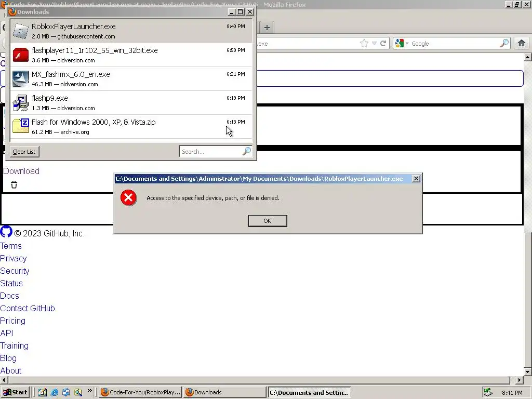Click the taskbar clock showing 8:41 PM

[512, 393]
